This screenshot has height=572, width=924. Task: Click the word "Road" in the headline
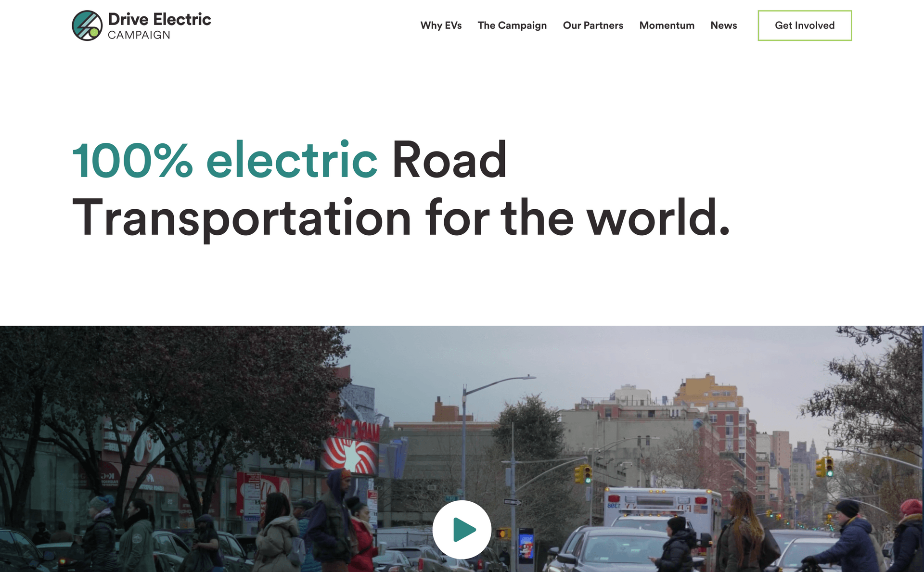(449, 160)
